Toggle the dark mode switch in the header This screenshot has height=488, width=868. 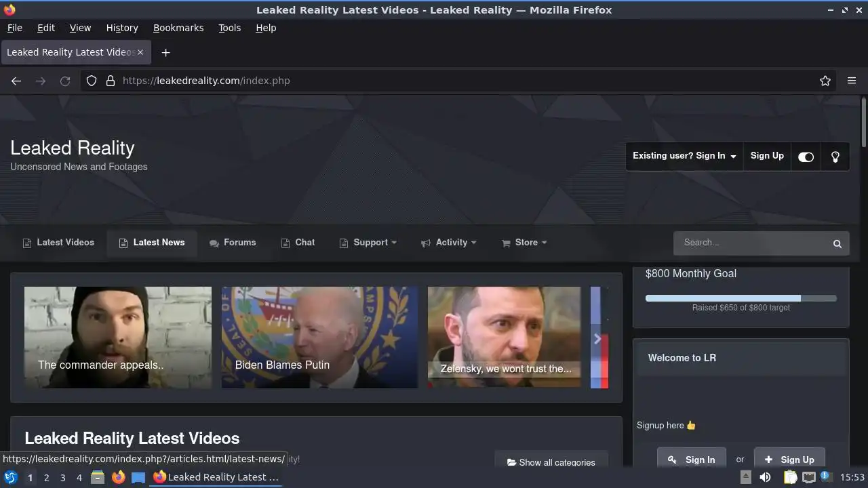[806, 157]
